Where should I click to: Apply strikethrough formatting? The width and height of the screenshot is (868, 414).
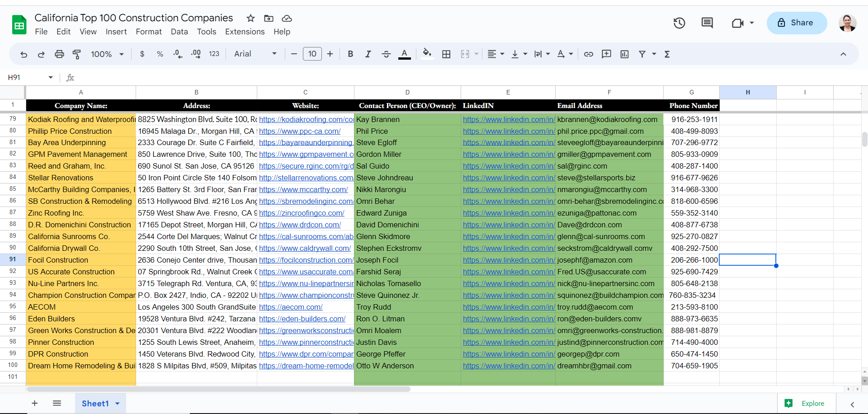386,54
